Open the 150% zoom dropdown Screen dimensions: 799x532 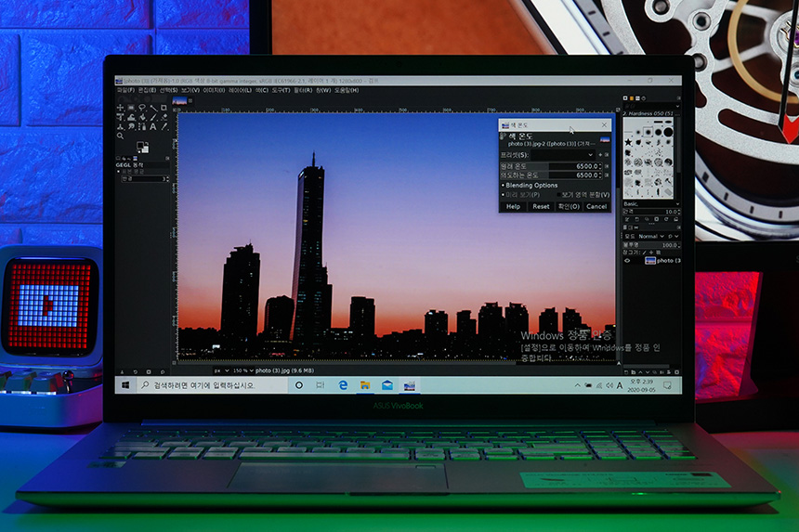(243, 370)
